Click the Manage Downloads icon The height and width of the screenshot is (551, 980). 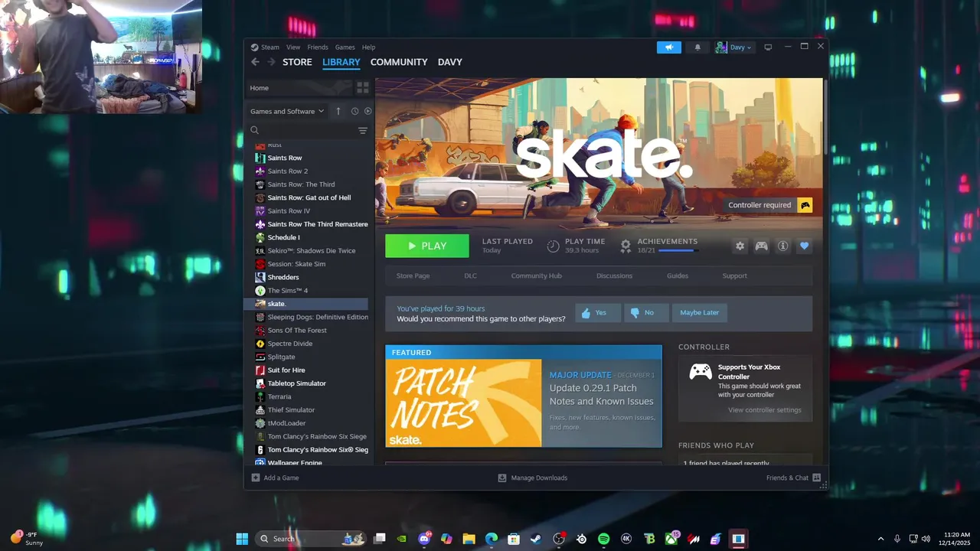point(502,478)
